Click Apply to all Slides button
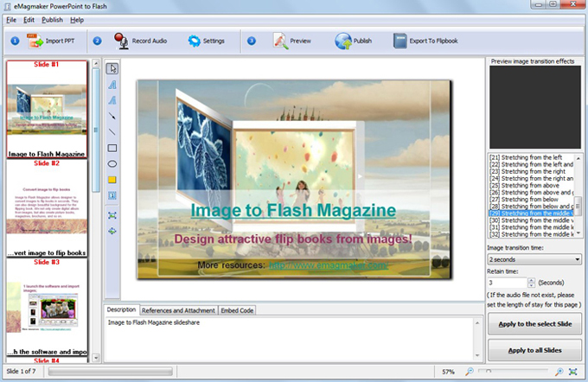 [534, 350]
